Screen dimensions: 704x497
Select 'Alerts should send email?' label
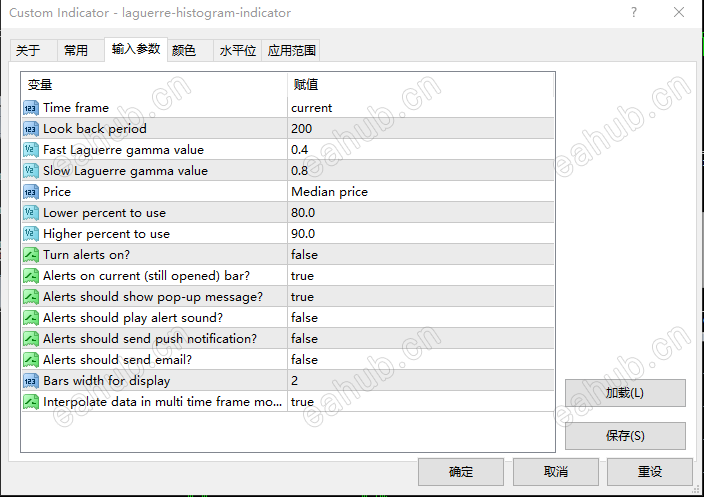click(118, 360)
